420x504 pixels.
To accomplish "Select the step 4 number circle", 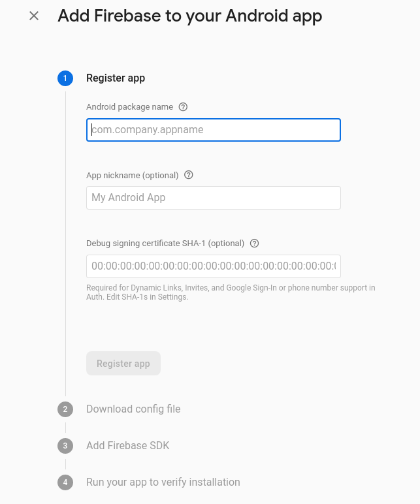I will coord(65,482).
